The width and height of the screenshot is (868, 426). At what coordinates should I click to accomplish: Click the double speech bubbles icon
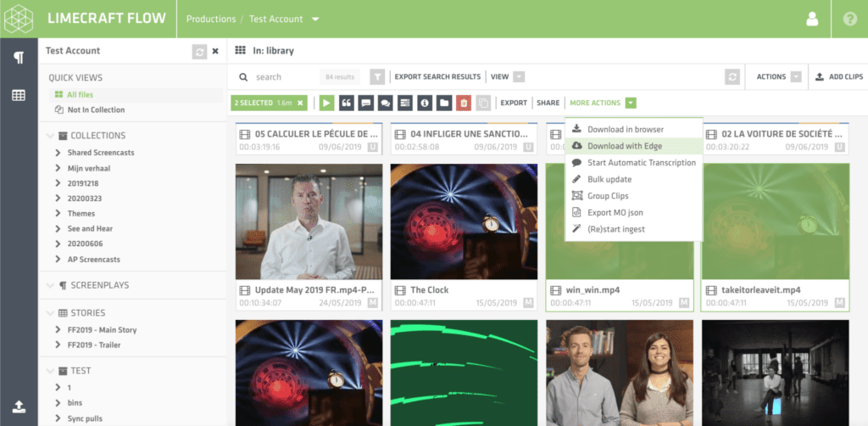tap(386, 103)
